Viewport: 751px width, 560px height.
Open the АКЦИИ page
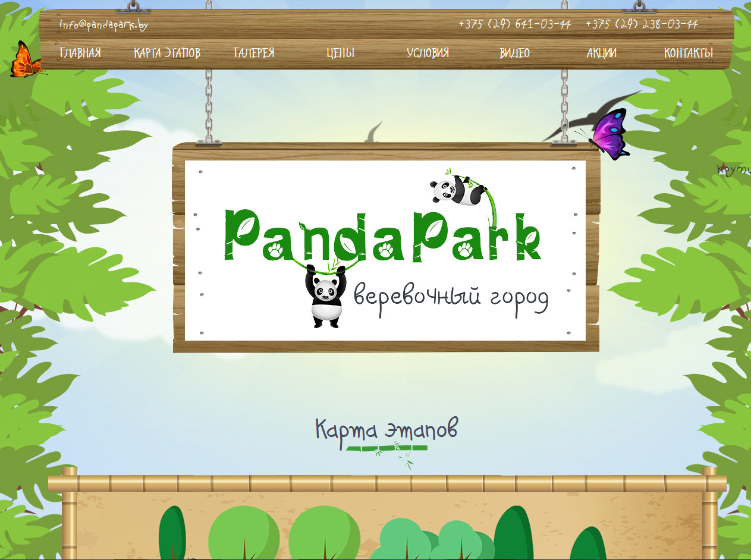point(602,53)
